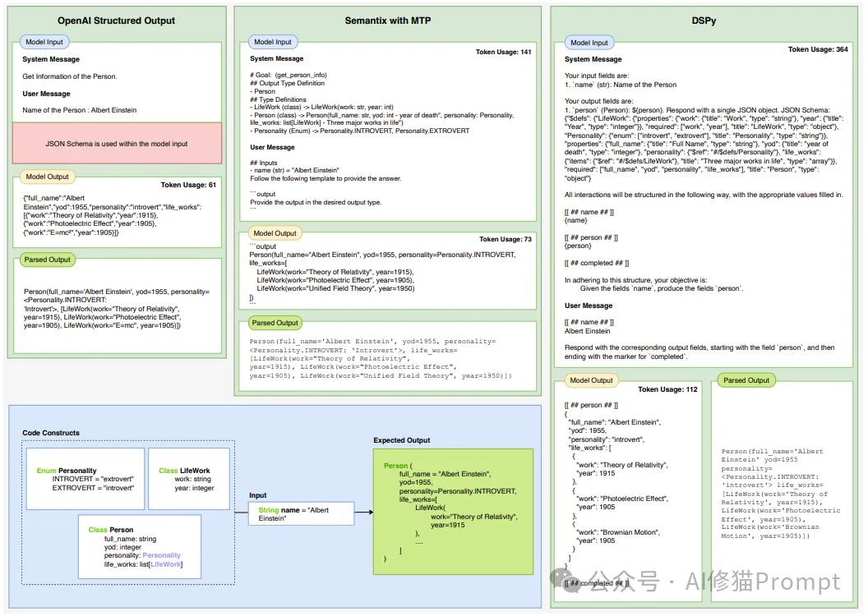Click "User Message" heading in Semantix panel

click(272, 148)
